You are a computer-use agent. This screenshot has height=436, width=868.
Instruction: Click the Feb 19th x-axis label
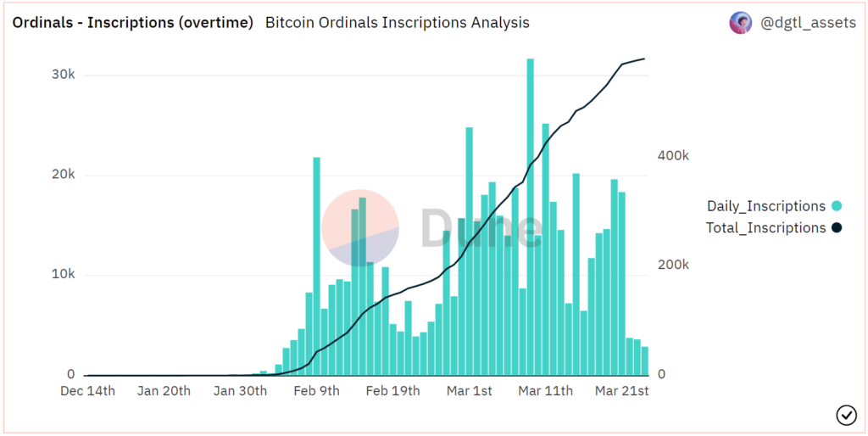(x=392, y=391)
